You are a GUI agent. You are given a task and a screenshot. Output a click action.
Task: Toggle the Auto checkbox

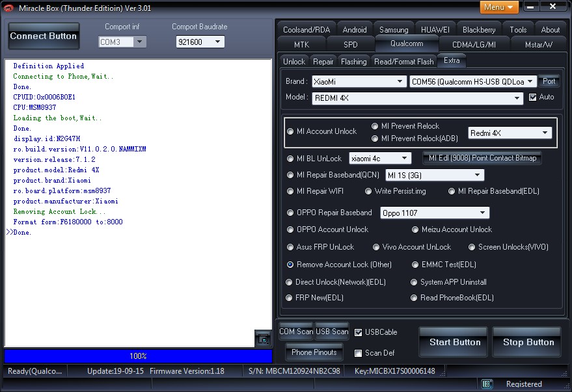532,97
